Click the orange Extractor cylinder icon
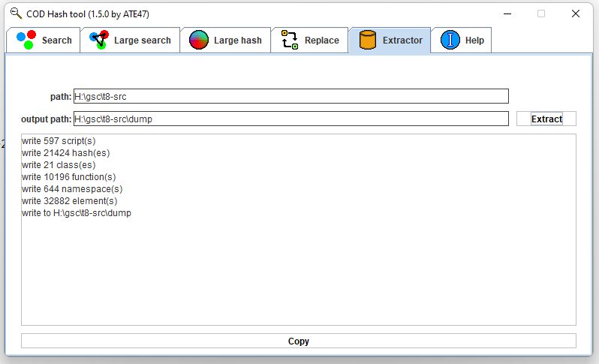599x364 pixels. (x=368, y=40)
